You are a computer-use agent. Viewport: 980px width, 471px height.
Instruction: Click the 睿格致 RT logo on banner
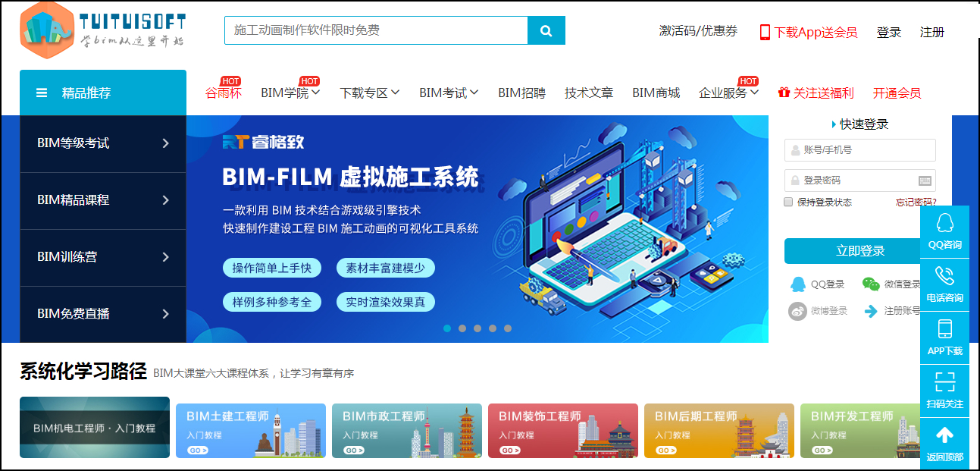pyautogui.click(x=263, y=142)
